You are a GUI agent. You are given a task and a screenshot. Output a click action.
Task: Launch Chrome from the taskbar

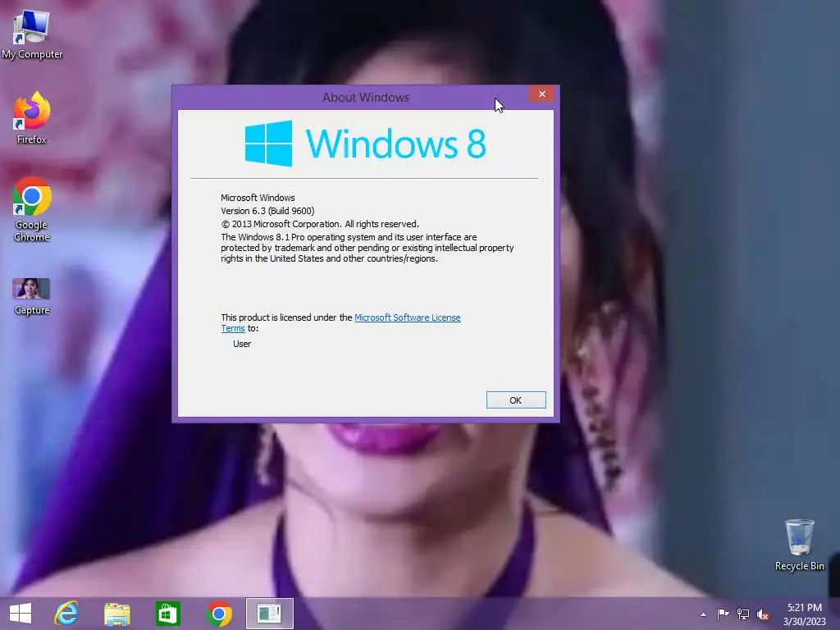pos(218,614)
